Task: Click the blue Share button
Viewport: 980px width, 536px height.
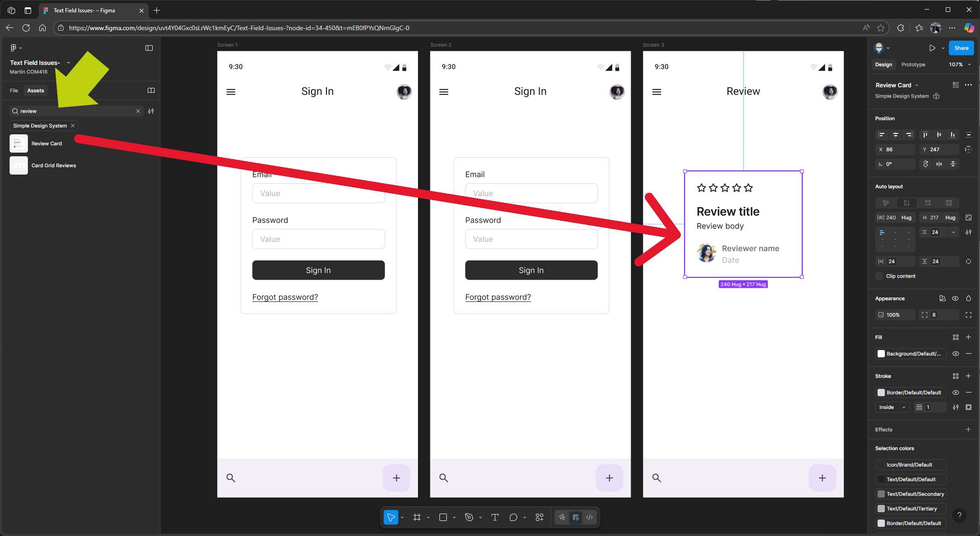Action: point(961,48)
